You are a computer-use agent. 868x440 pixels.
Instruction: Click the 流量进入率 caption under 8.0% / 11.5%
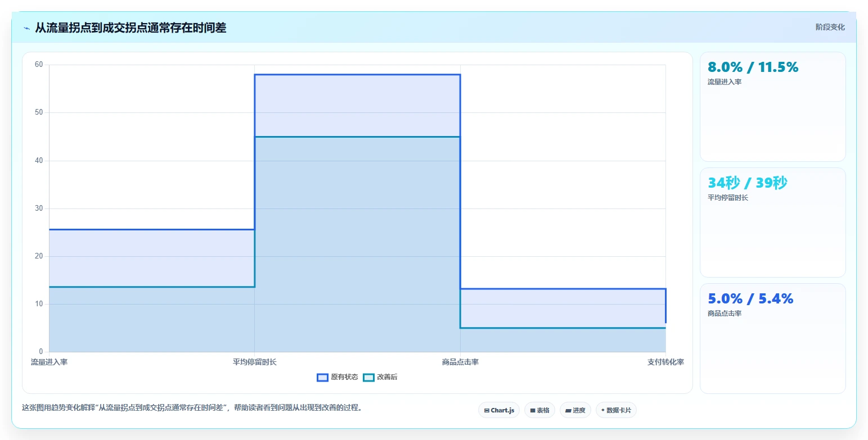[725, 82]
